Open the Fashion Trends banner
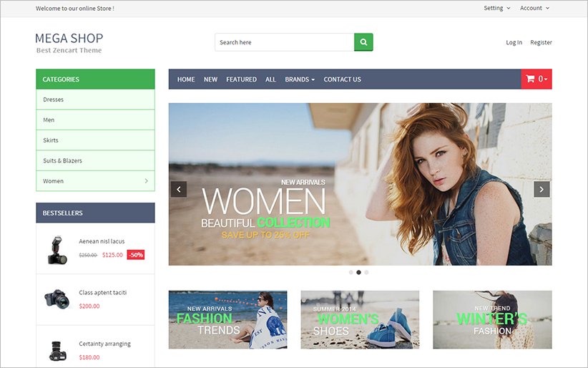The image size is (588, 368). point(227,319)
